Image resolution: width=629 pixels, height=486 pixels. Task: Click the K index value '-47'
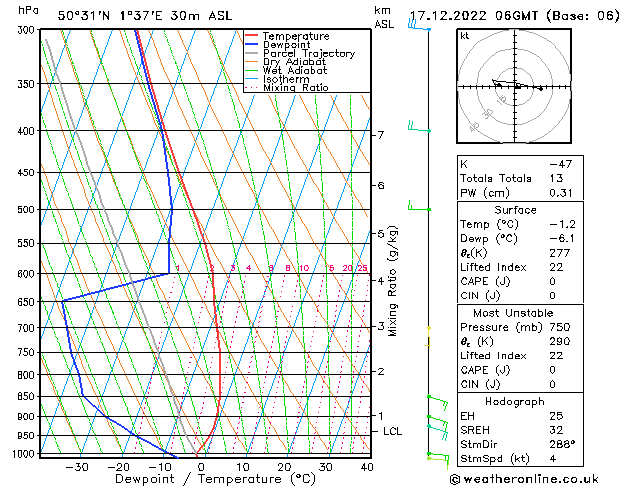(x=560, y=164)
